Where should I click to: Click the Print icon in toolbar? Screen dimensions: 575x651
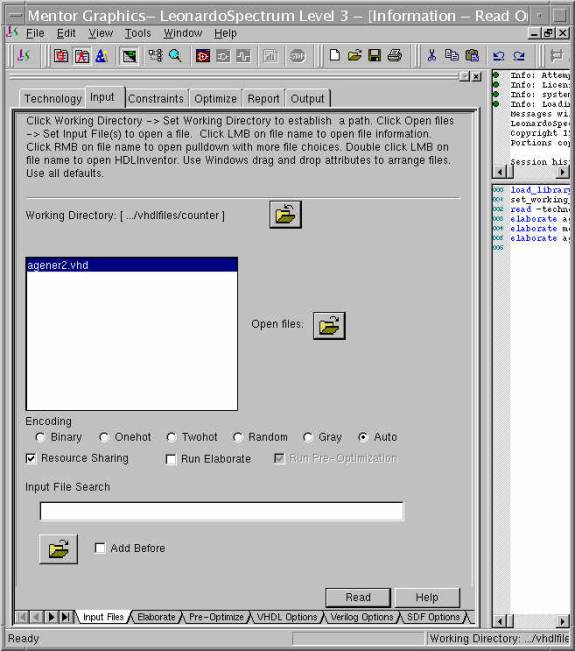pyautogui.click(x=395, y=56)
